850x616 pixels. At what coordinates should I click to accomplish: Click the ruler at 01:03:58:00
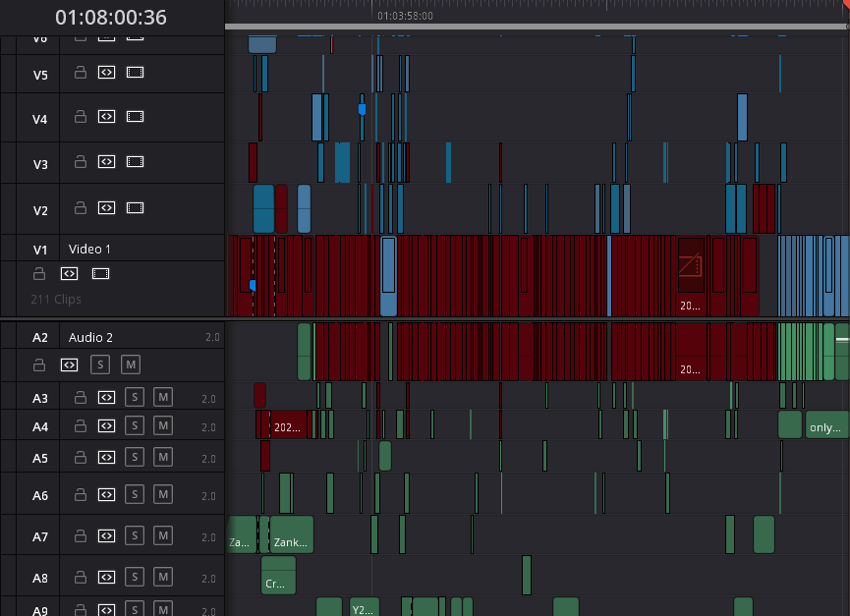[x=405, y=16]
